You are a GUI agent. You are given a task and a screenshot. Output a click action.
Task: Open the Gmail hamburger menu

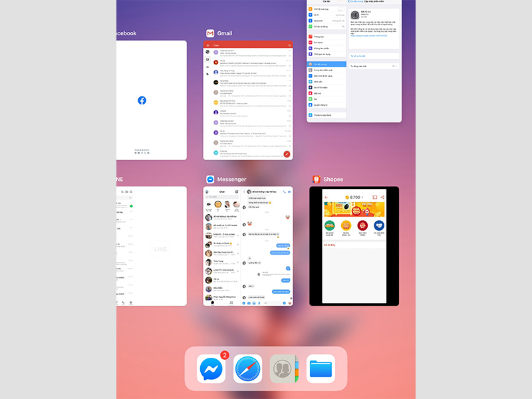click(207, 45)
